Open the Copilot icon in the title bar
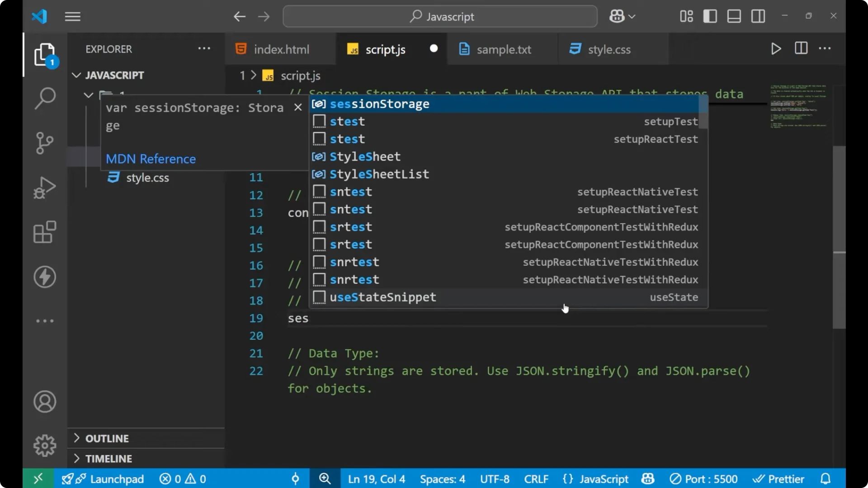The height and width of the screenshot is (488, 868). [618, 16]
